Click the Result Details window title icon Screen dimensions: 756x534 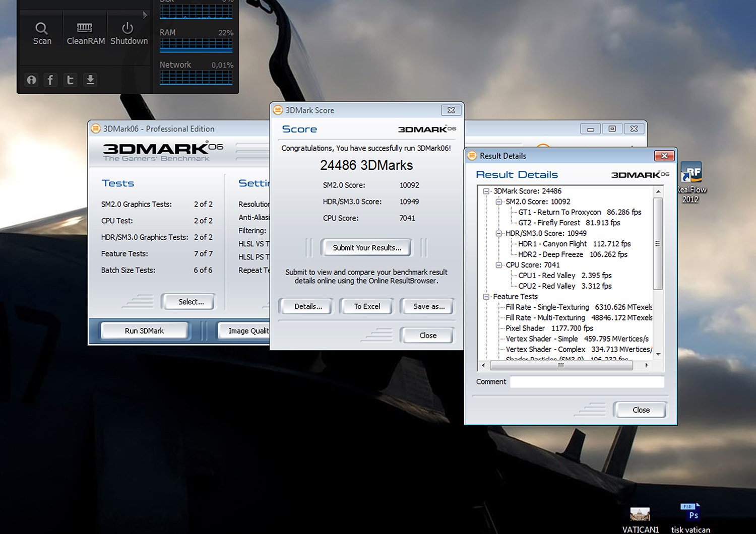472,156
